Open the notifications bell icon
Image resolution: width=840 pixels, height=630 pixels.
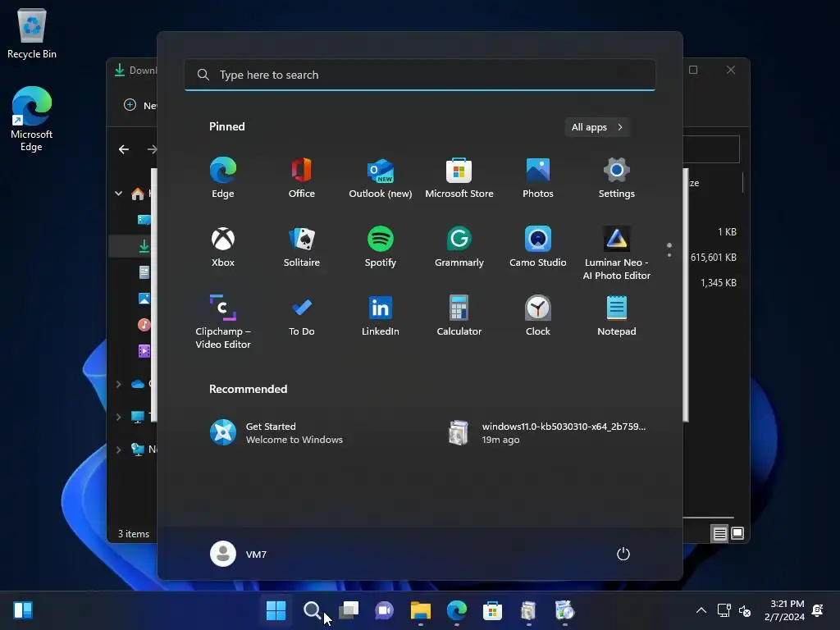(818, 610)
